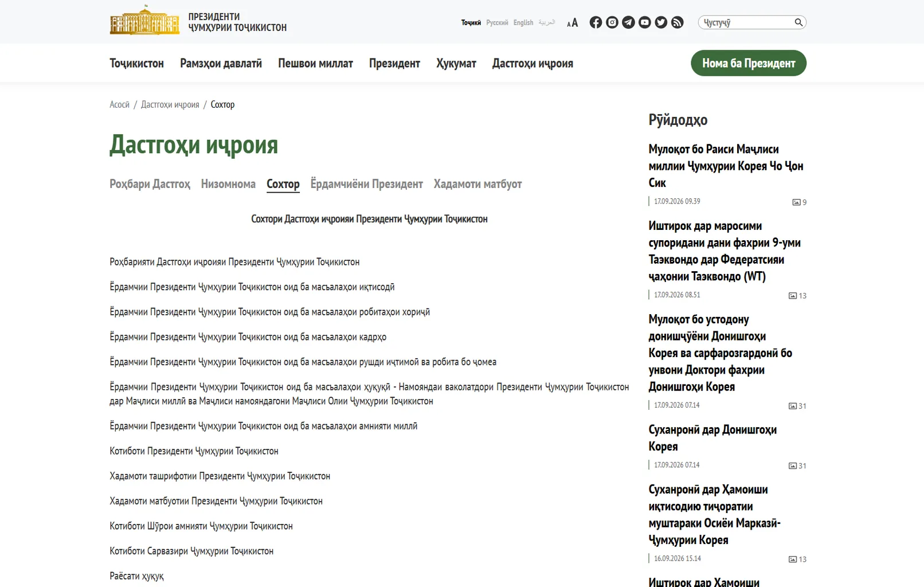Switch language to Arabic
This screenshot has height=587, width=924.
point(547,23)
